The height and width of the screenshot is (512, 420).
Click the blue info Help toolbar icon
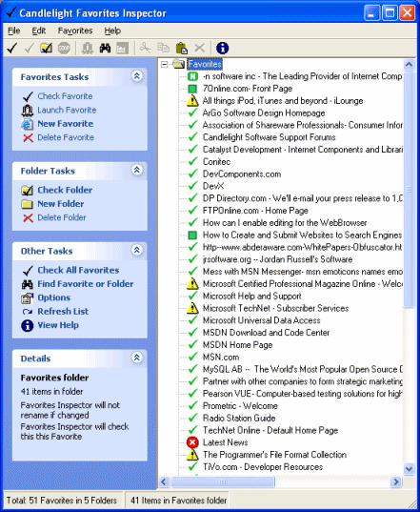pos(223,49)
